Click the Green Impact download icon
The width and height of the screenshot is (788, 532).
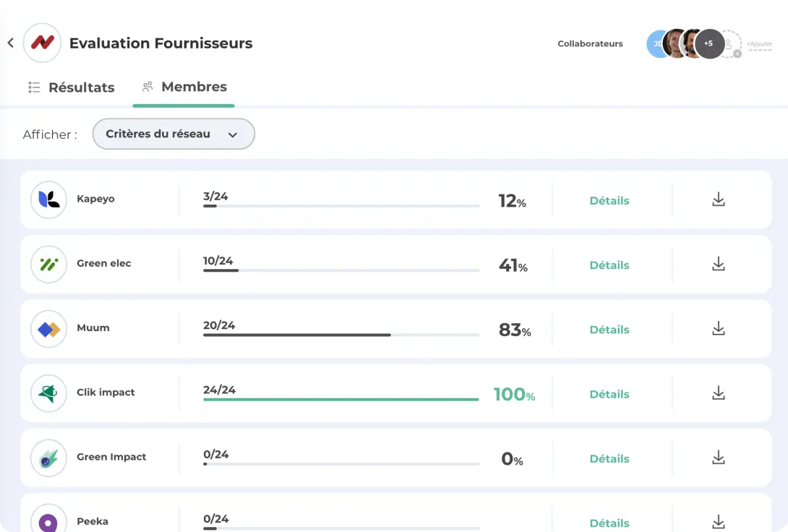click(x=718, y=458)
